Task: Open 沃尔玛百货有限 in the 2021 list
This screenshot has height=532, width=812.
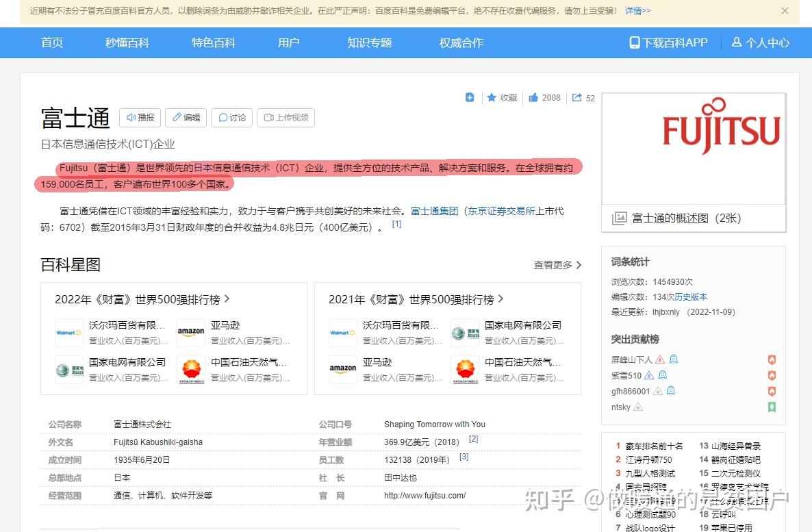Action: pos(401,325)
